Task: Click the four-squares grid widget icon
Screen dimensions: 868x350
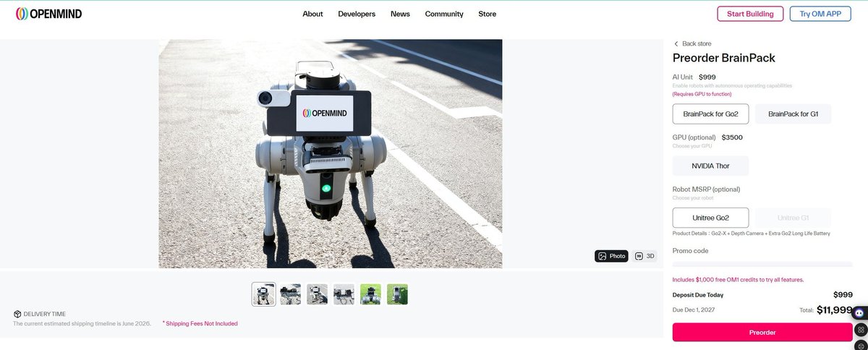Action: click(859, 329)
